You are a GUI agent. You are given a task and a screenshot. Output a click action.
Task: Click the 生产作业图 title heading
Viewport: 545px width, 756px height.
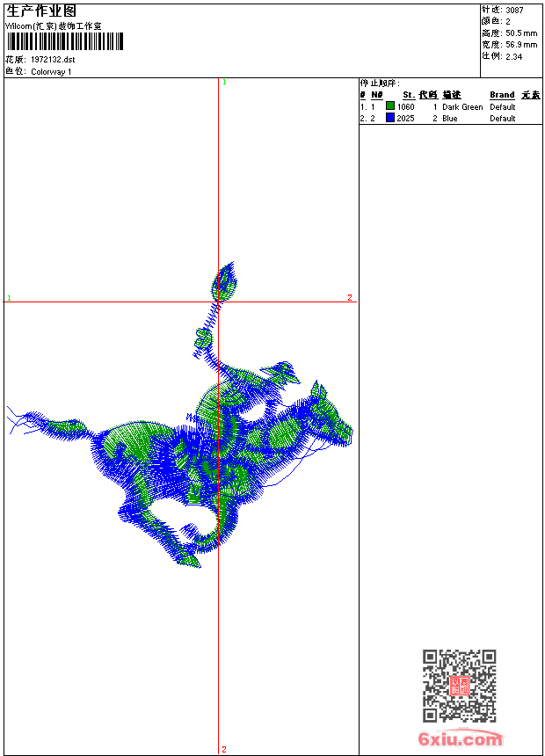[x=41, y=11]
